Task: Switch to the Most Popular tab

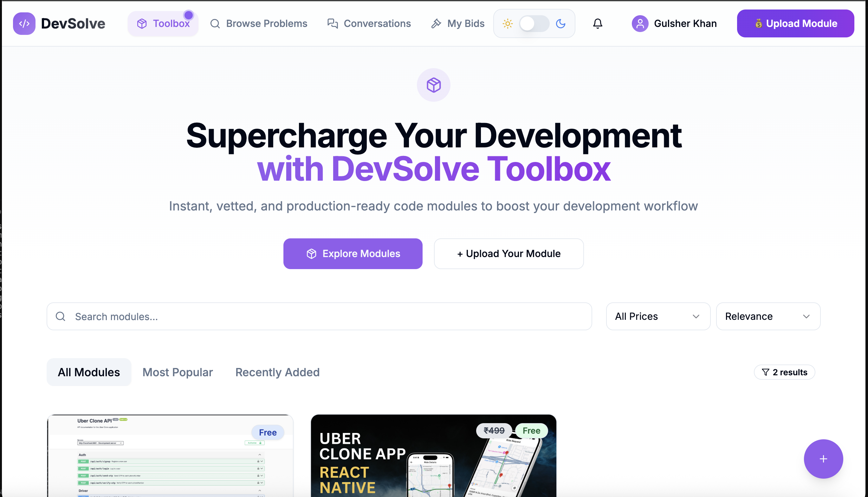Action: click(x=178, y=372)
